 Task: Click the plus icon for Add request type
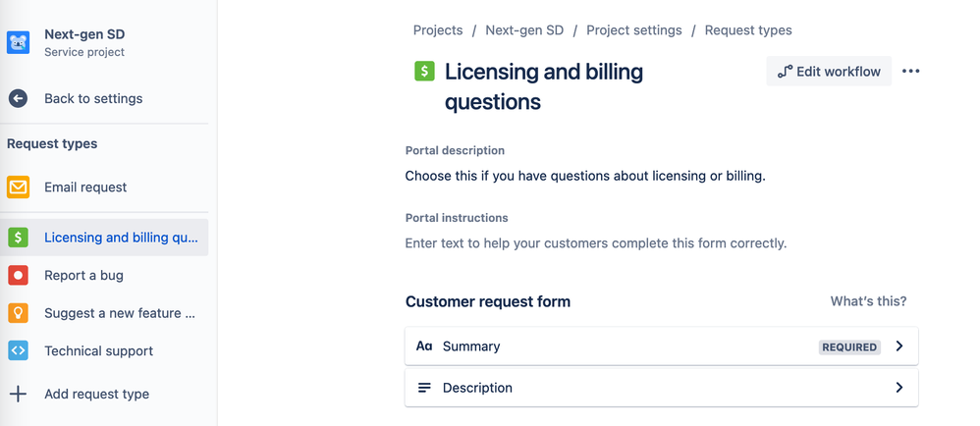(19, 394)
